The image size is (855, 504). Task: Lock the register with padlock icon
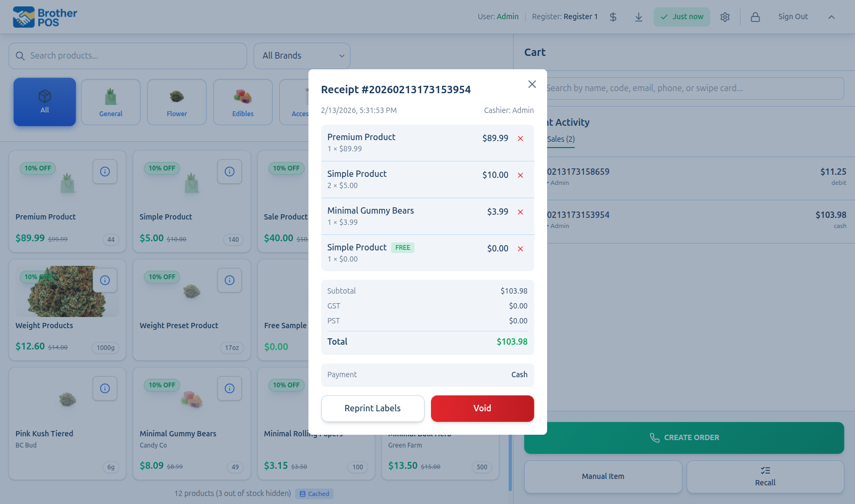(755, 17)
